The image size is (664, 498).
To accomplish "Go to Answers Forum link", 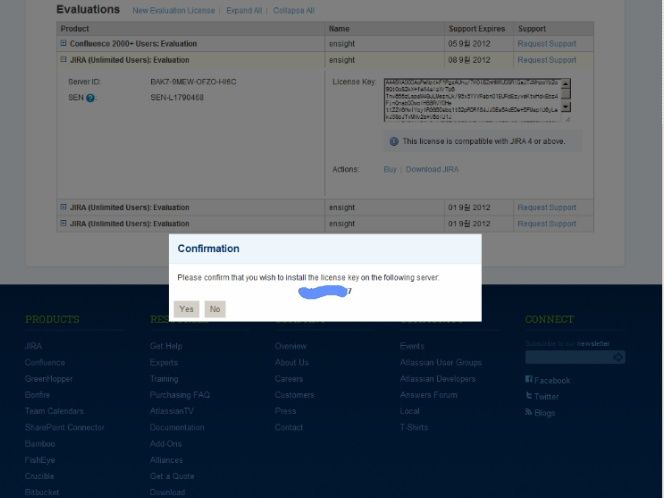I will [x=428, y=395].
